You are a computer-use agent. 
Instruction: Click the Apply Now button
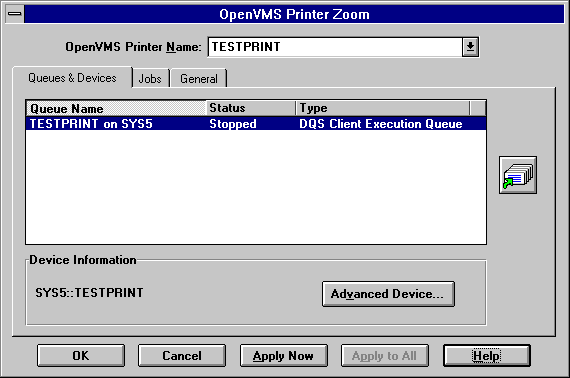click(x=284, y=355)
